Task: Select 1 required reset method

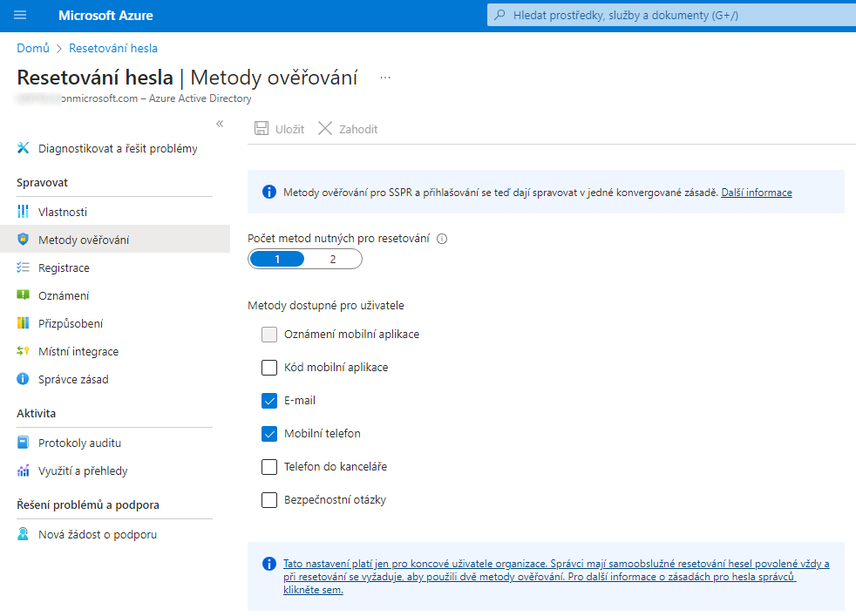Action: pos(277,259)
